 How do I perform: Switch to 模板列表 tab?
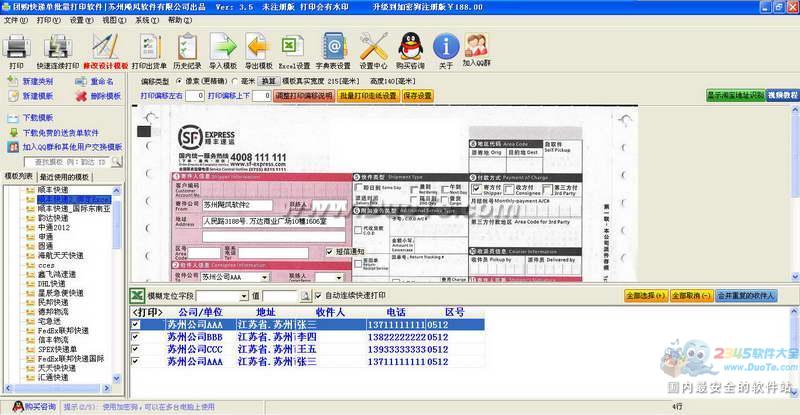point(19,177)
